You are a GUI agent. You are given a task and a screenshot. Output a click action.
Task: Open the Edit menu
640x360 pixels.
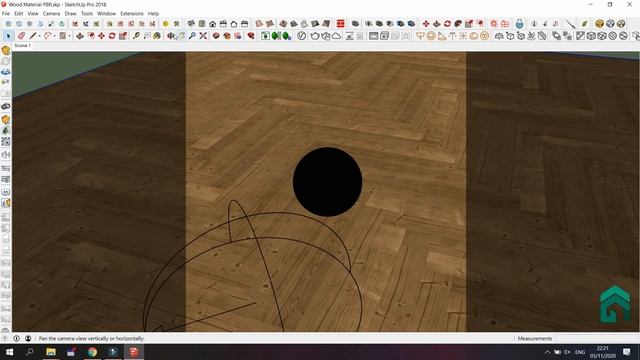pyautogui.click(x=19, y=13)
